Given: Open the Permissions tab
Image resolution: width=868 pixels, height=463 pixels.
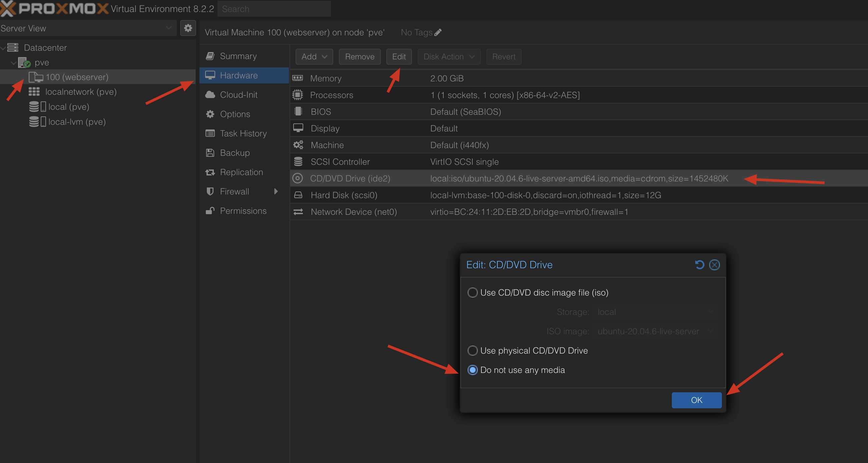Looking at the screenshot, I should [244, 210].
